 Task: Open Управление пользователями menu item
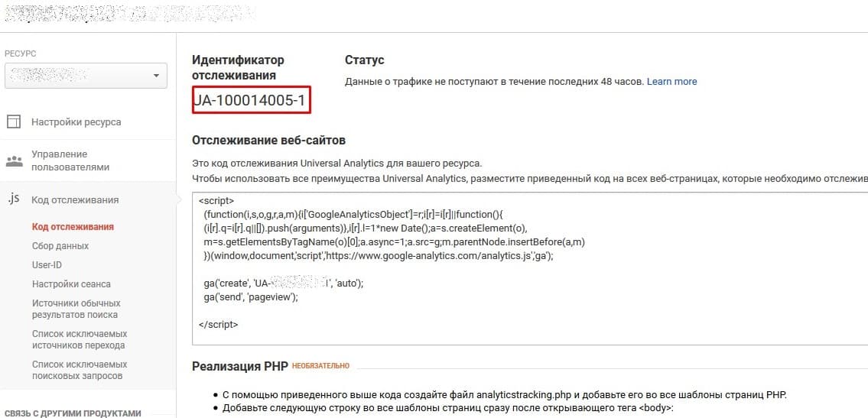pyautogui.click(x=70, y=161)
